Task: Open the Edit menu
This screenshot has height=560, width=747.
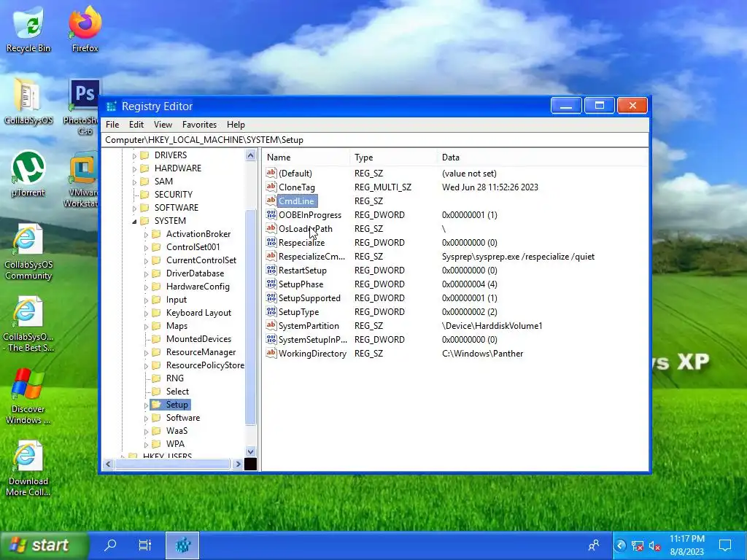Action: [x=136, y=124]
